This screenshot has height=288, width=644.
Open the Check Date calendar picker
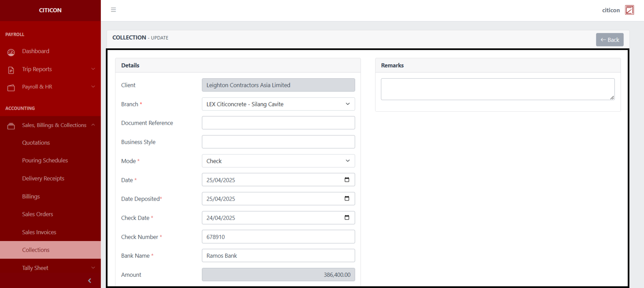[347, 218]
